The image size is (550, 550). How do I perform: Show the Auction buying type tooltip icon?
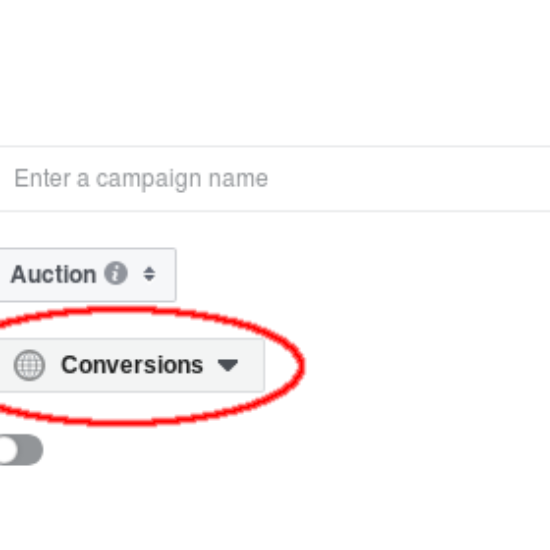116,273
